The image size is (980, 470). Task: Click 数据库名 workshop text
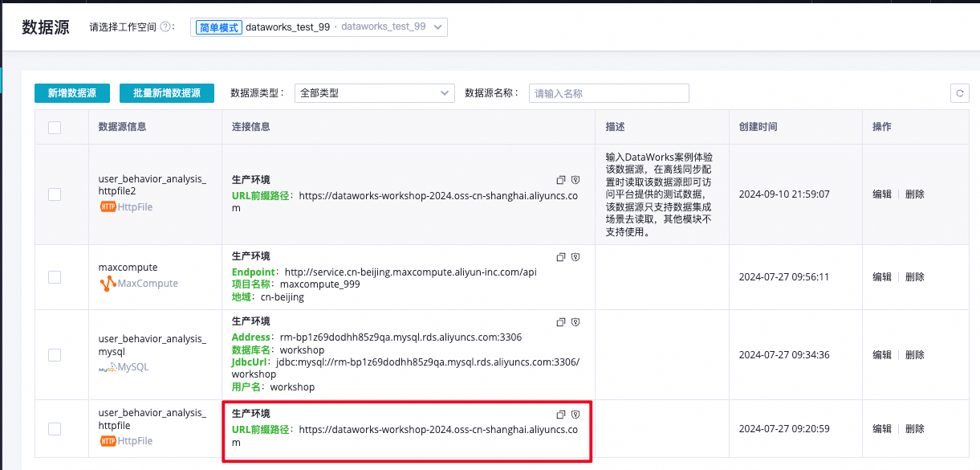point(279,350)
